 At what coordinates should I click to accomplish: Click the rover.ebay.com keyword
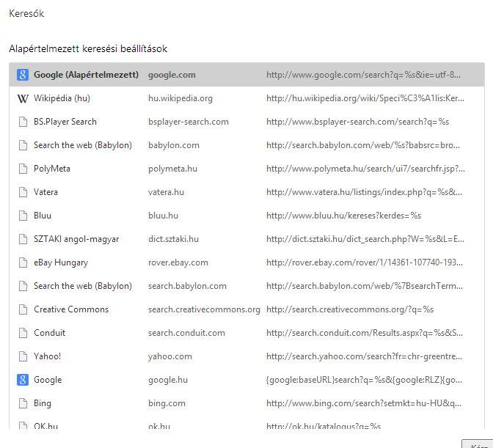click(178, 262)
